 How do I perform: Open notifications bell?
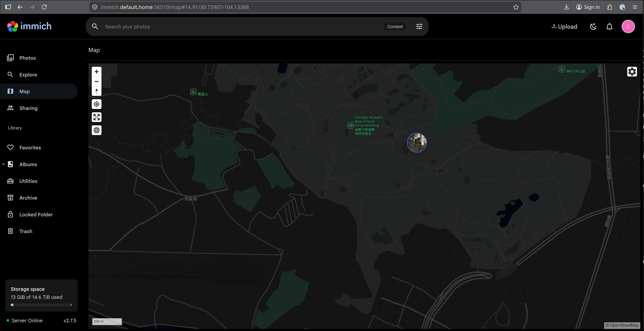(x=609, y=27)
